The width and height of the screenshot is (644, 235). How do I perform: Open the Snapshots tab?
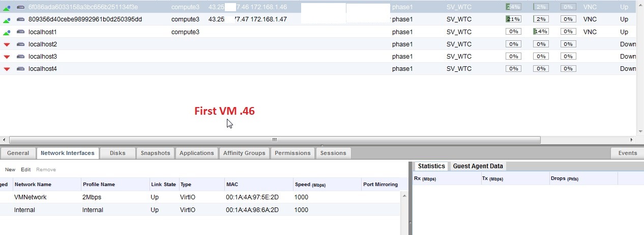click(155, 153)
